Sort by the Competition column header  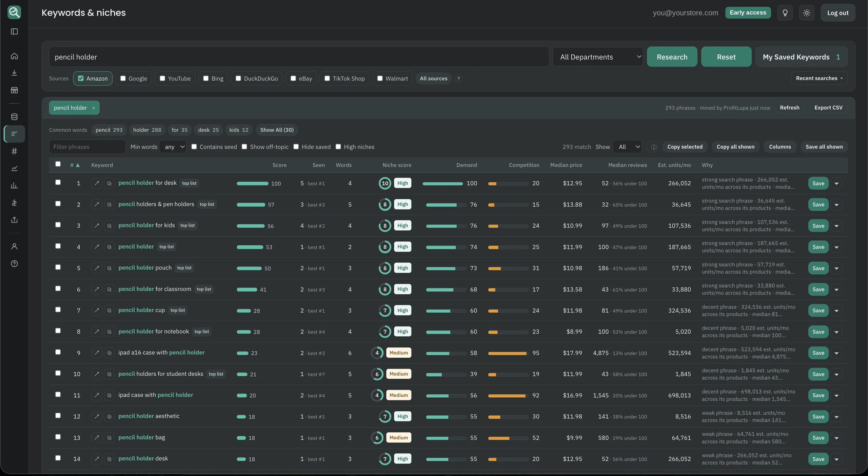point(524,165)
